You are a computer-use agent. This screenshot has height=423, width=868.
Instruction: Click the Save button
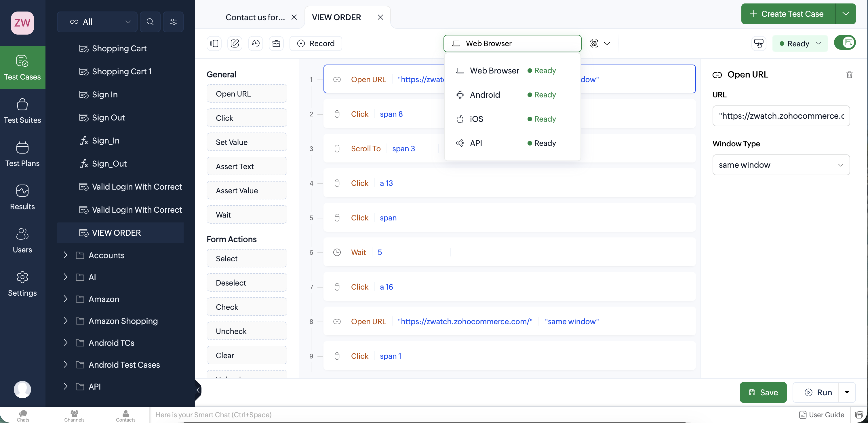(x=763, y=392)
